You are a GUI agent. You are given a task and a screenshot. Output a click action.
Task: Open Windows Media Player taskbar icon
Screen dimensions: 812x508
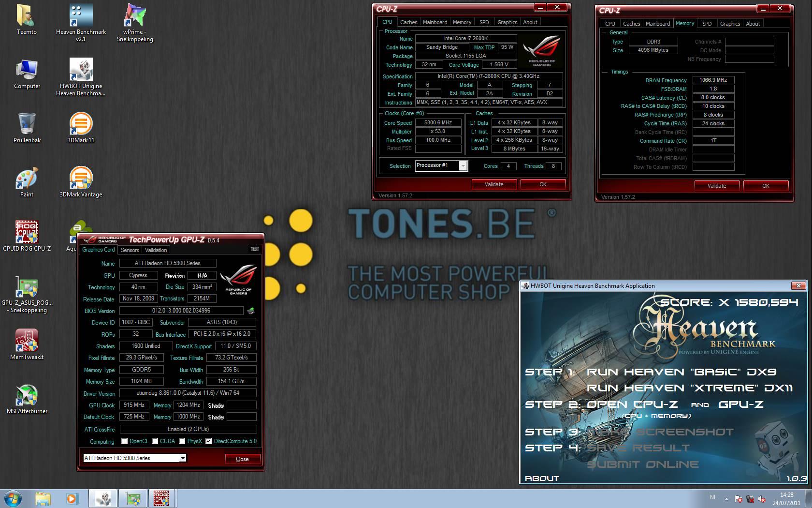click(72, 498)
